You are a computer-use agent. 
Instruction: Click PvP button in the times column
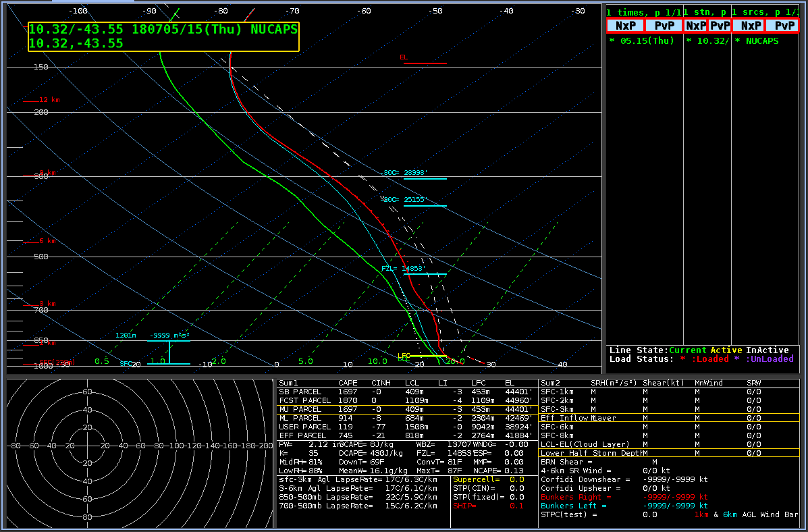663,25
